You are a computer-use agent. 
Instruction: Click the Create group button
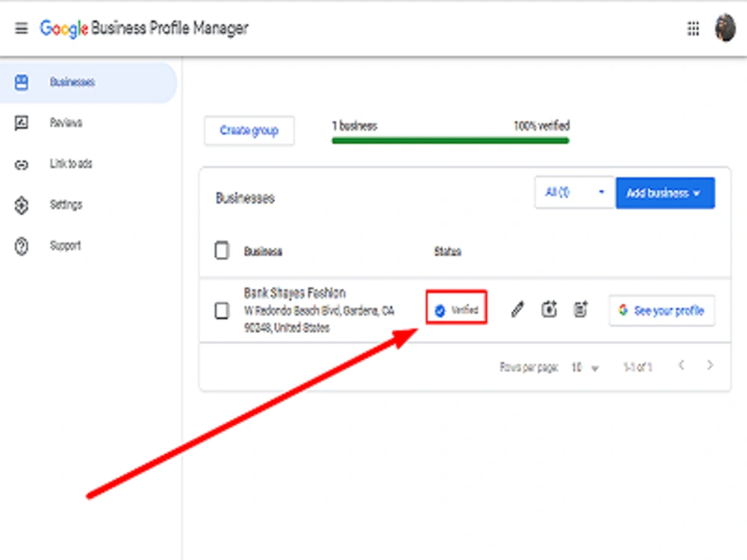pos(249,131)
